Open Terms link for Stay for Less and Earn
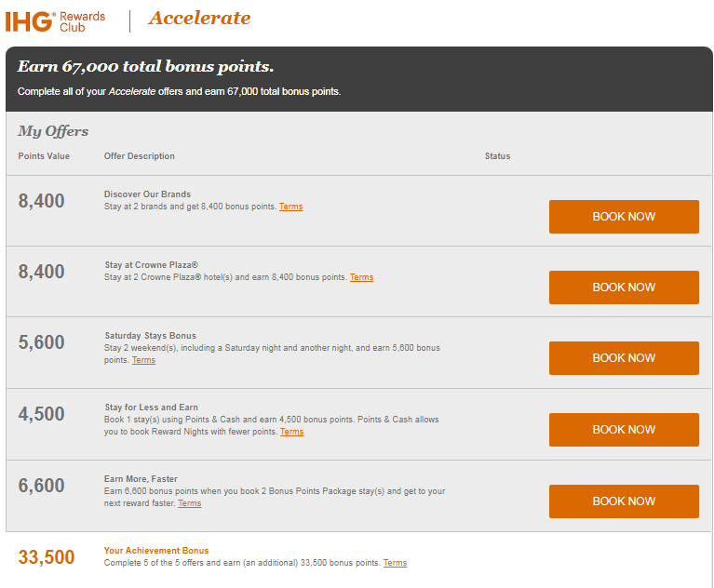The image size is (714, 588). (x=291, y=432)
